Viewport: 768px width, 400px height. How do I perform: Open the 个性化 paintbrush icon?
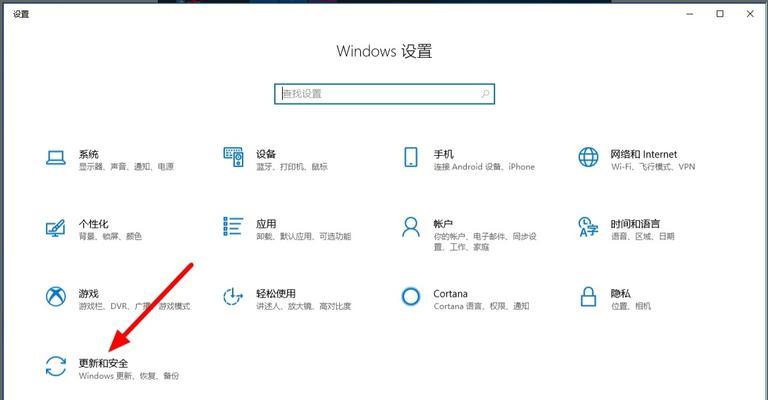[56, 228]
